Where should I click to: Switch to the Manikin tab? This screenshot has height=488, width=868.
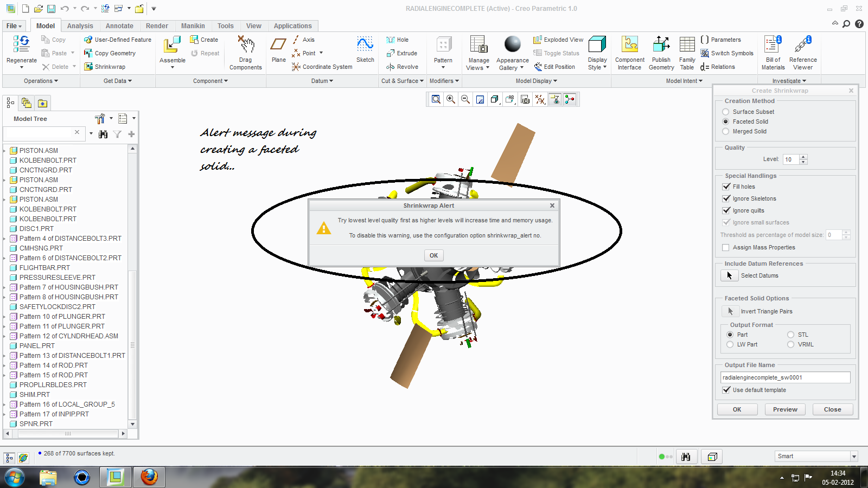point(193,26)
